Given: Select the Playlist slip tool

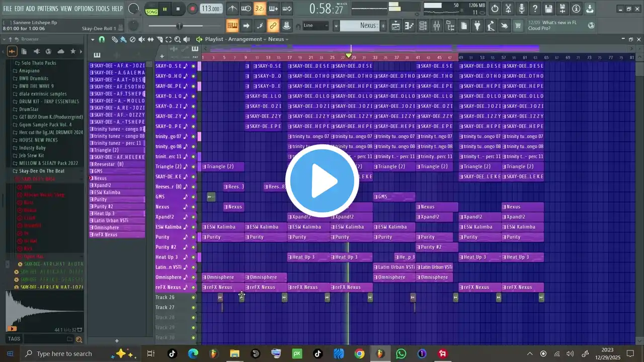Looking at the screenshot, I should tap(150, 39).
